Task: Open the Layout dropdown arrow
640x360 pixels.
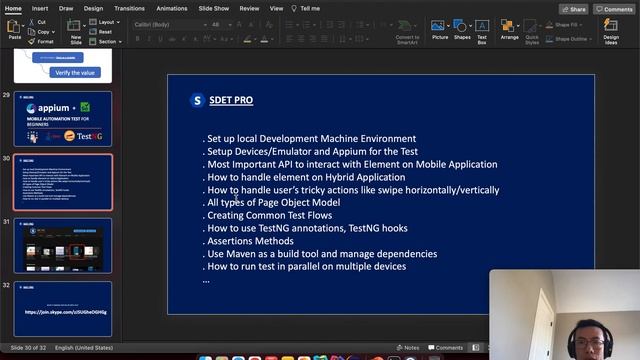Action: coord(118,22)
